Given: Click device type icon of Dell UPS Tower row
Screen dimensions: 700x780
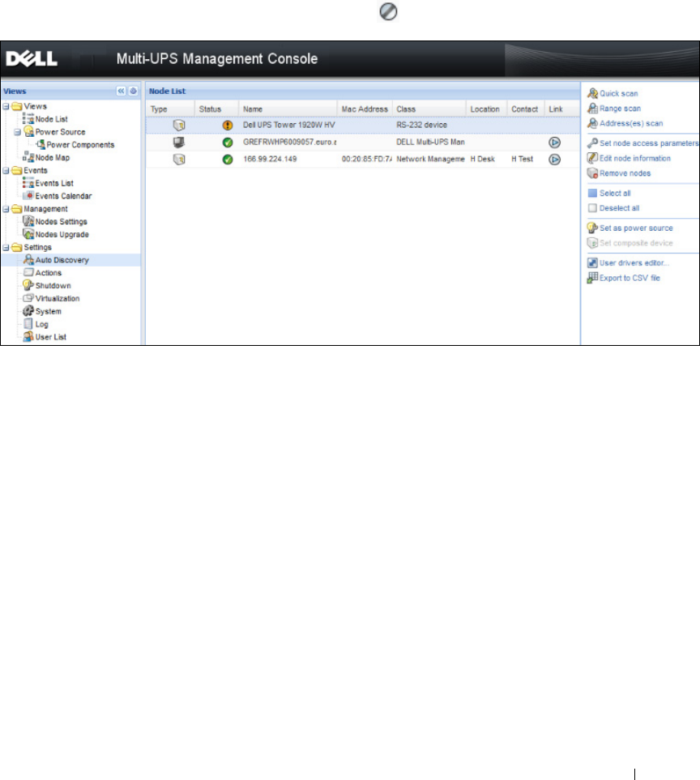Looking at the screenshot, I should [x=179, y=125].
